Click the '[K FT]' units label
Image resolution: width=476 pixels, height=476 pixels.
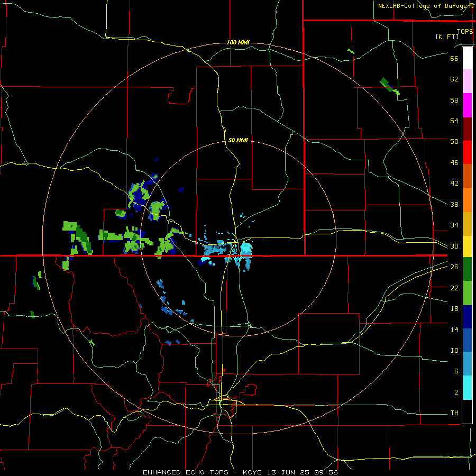447,36
